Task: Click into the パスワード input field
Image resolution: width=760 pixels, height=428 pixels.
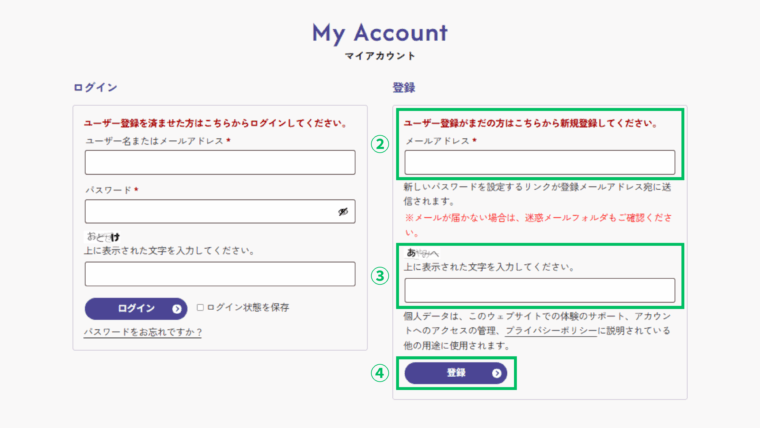Action: (210, 211)
